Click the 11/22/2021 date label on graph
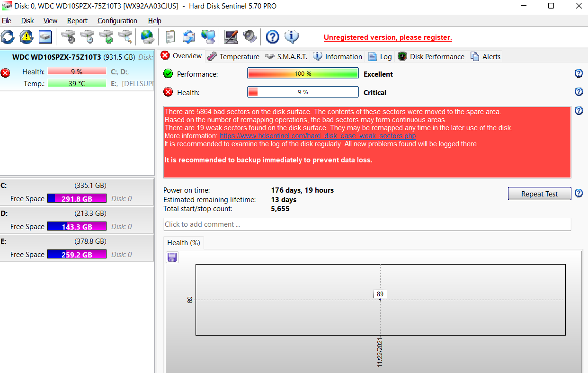Image resolution: width=588 pixels, height=373 pixels. click(380, 352)
